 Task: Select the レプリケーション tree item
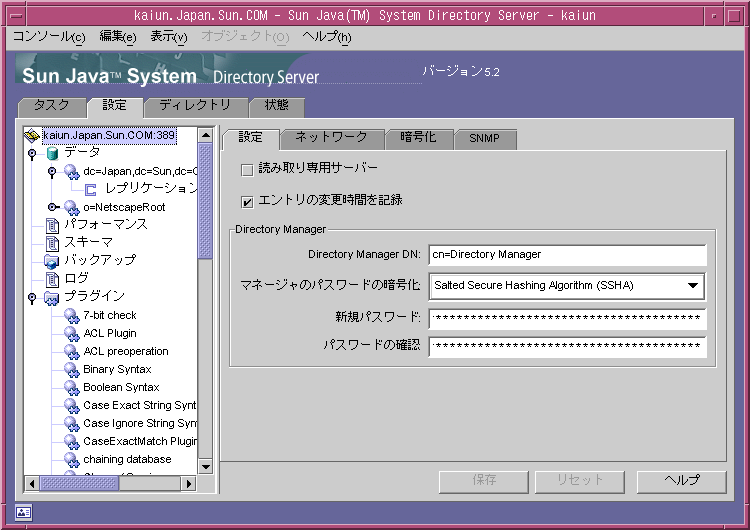click(151, 189)
